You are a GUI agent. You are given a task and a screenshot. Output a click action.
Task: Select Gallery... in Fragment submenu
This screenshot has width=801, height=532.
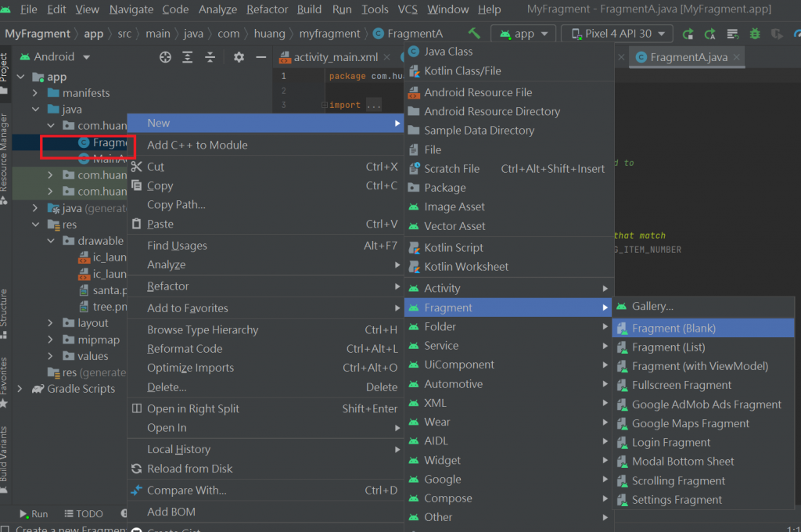point(703,306)
